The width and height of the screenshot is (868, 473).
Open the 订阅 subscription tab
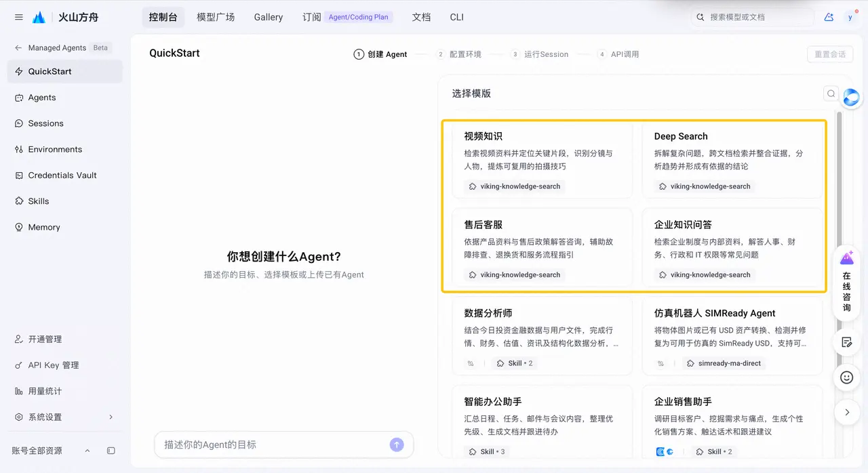(x=347, y=17)
